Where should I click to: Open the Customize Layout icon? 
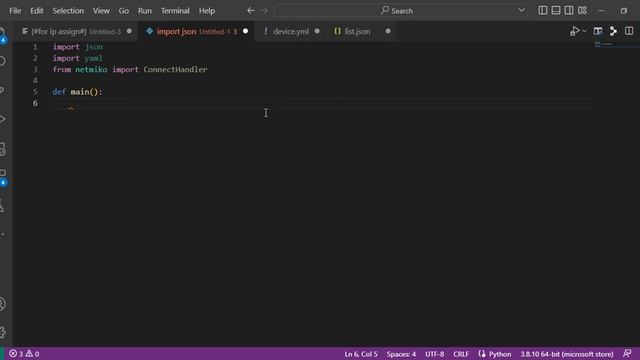(x=582, y=11)
